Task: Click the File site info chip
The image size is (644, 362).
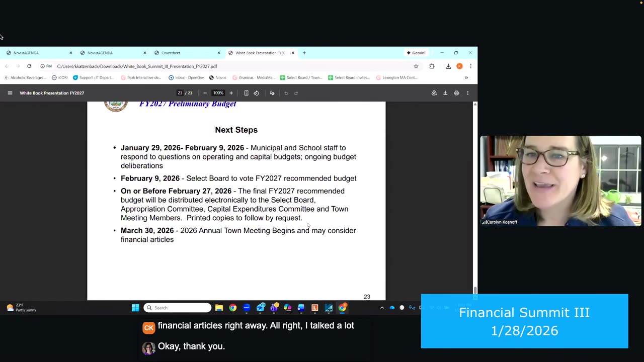Action: (x=46, y=66)
